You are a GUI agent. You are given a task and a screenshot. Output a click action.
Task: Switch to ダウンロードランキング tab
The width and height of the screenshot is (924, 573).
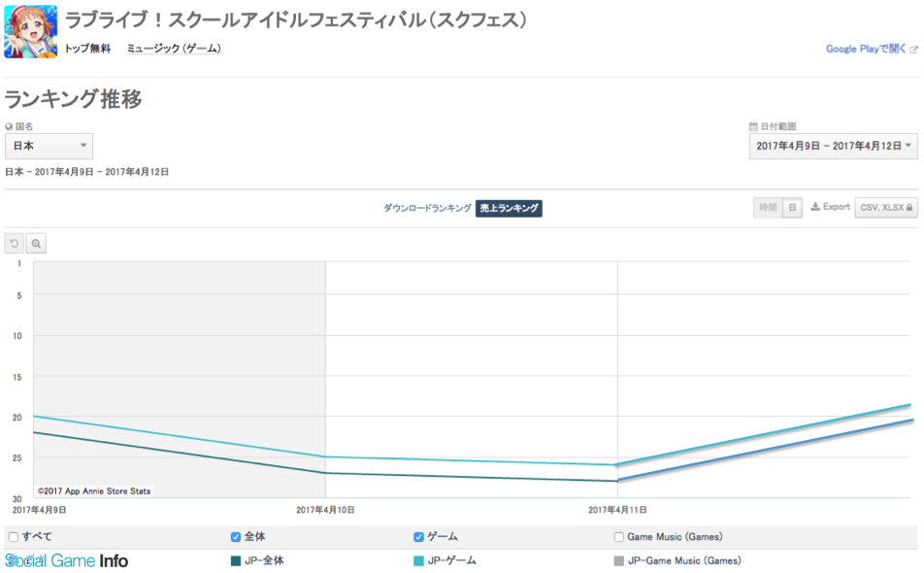click(427, 208)
